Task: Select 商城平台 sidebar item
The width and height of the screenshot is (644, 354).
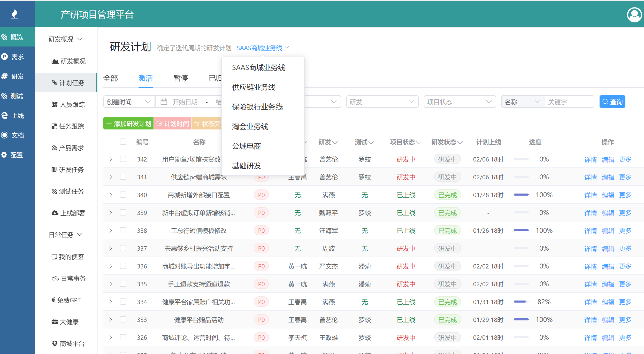Action: tap(68, 344)
